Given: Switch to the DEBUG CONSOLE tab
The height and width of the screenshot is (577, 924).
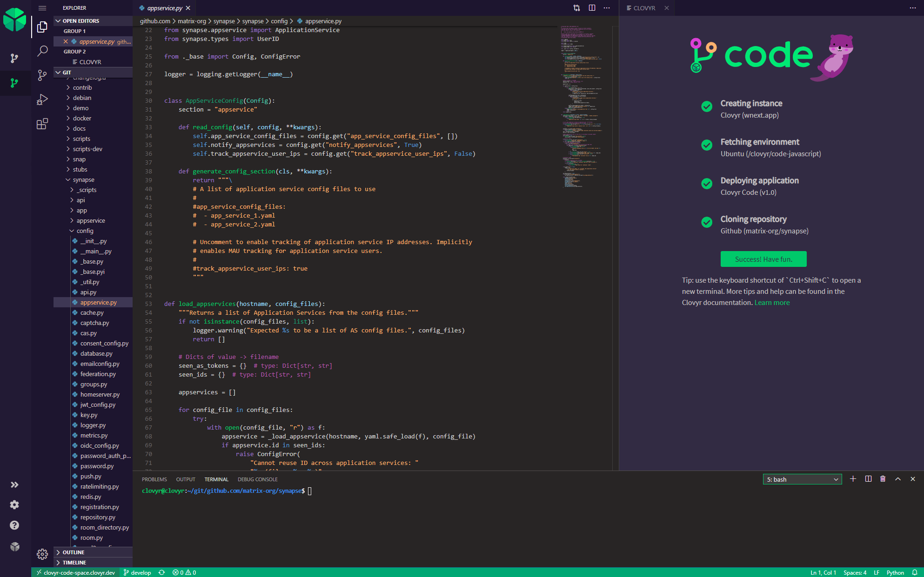Looking at the screenshot, I should (x=258, y=479).
